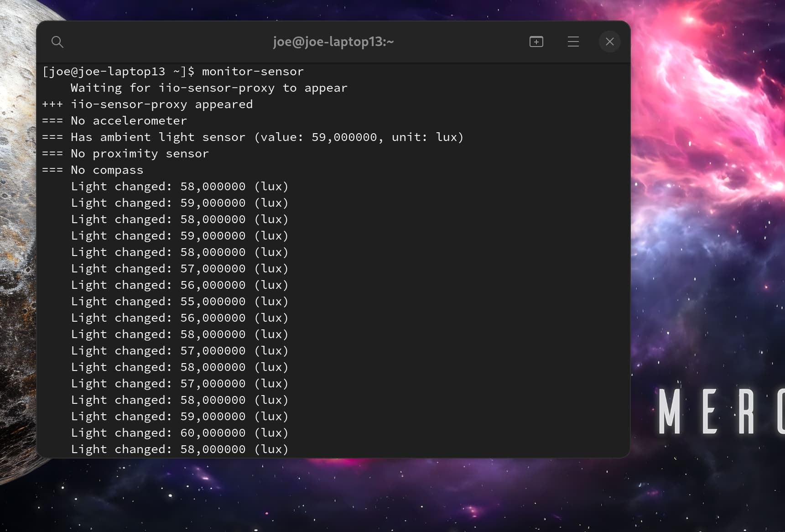Click the first 'Light changed' output line
The height and width of the screenshot is (532, 785).
[x=180, y=187]
